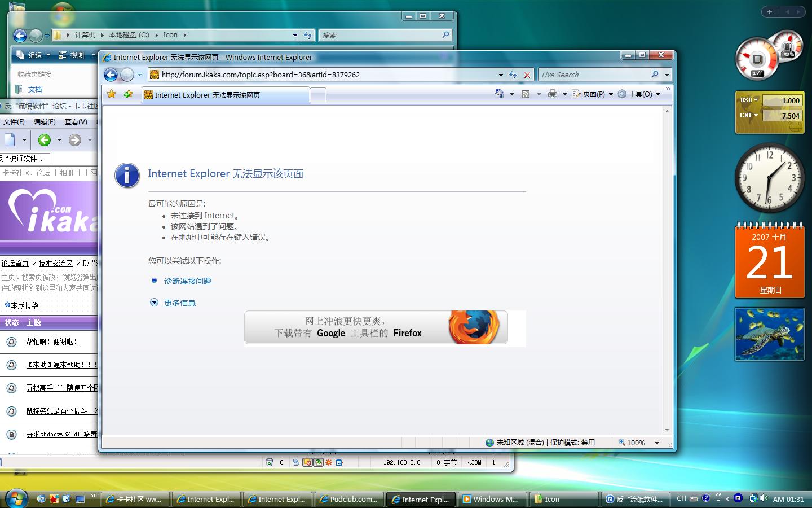Screen dimensions: 812x508
Task: Click the sea turtle slideshow gadget
Action: coord(769,334)
